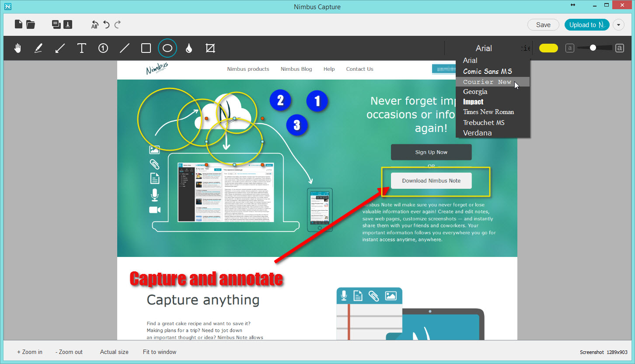Click the Capture anything heading
Screen dimensions: 635x364
coord(203,300)
